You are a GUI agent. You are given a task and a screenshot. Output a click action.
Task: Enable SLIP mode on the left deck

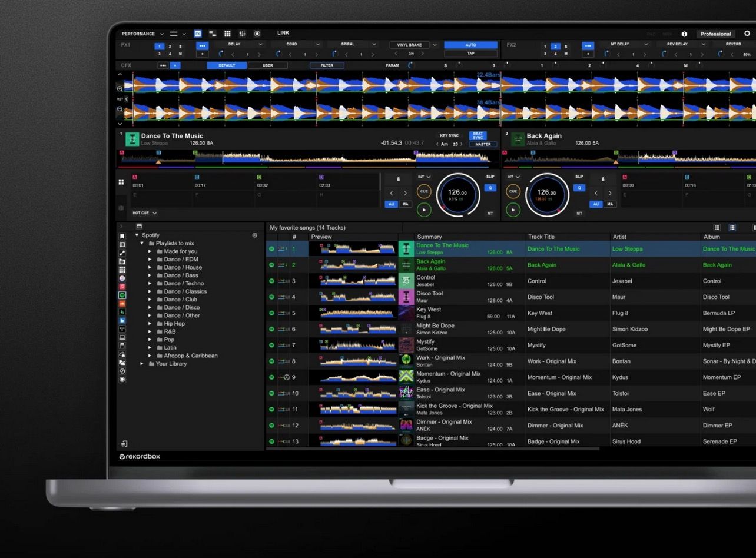point(490,177)
